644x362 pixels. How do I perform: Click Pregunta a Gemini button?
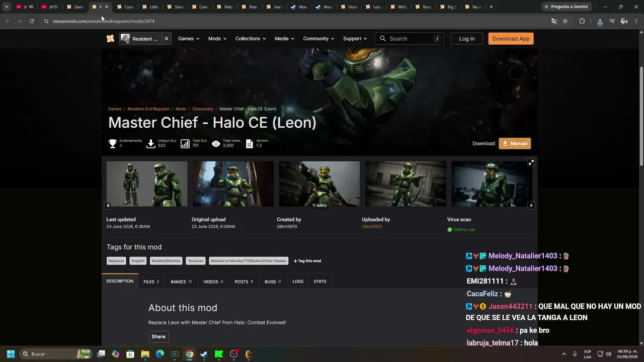(566, 7)
